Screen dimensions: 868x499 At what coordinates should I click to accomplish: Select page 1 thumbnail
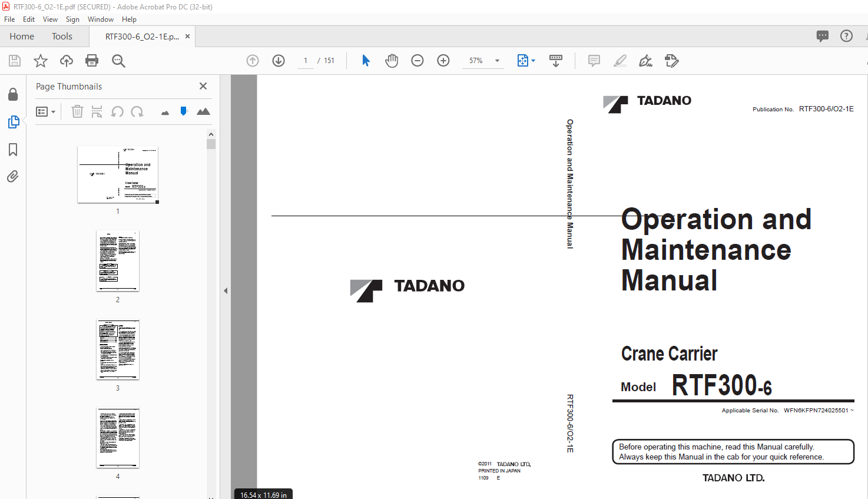click(x=118, y=174)
